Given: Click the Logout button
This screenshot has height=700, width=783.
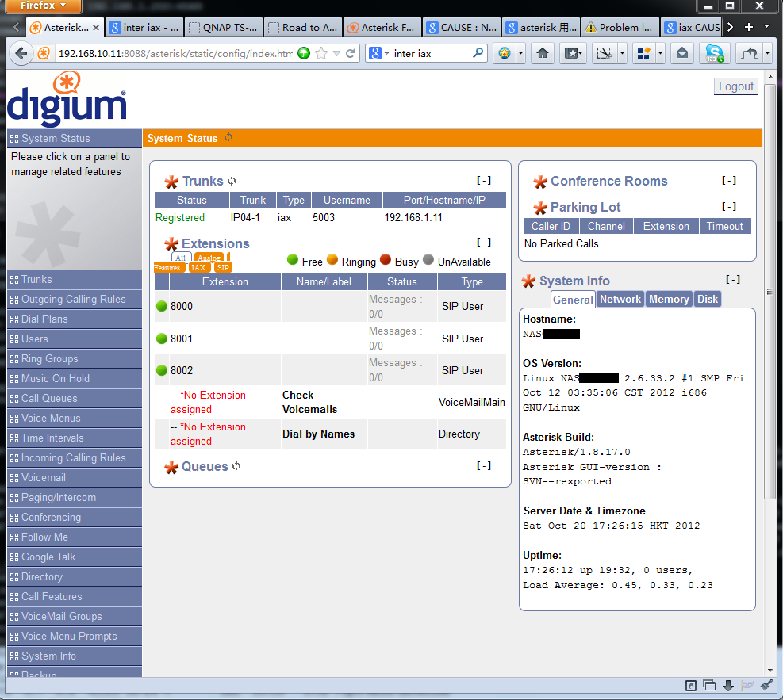Looking at the screenshot, I should (735, 86).
